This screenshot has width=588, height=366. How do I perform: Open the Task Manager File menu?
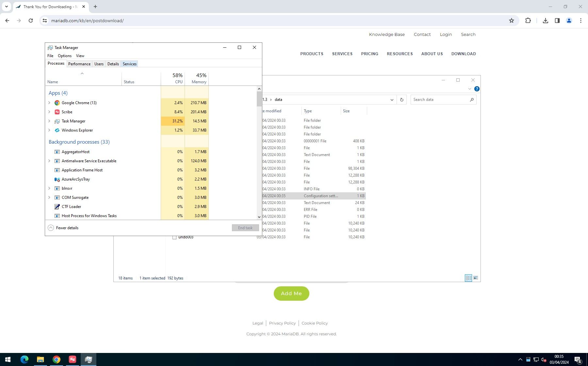[50, 56]
